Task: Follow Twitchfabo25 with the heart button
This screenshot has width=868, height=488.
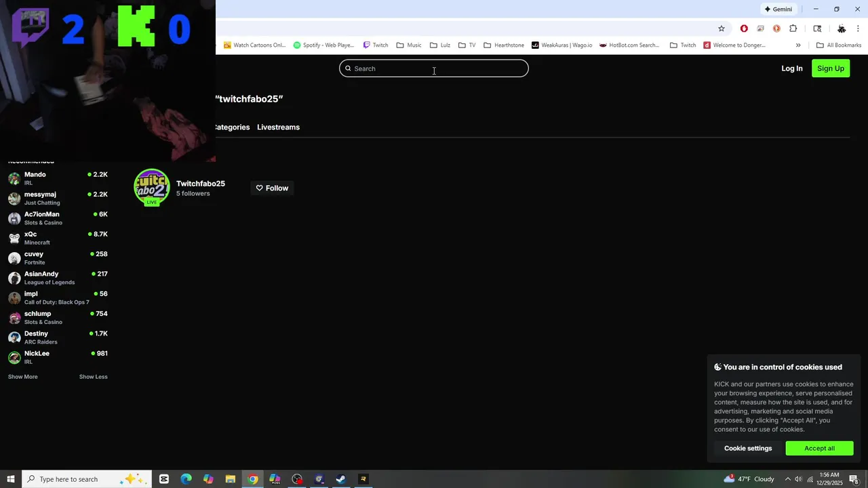Action: 272,188
